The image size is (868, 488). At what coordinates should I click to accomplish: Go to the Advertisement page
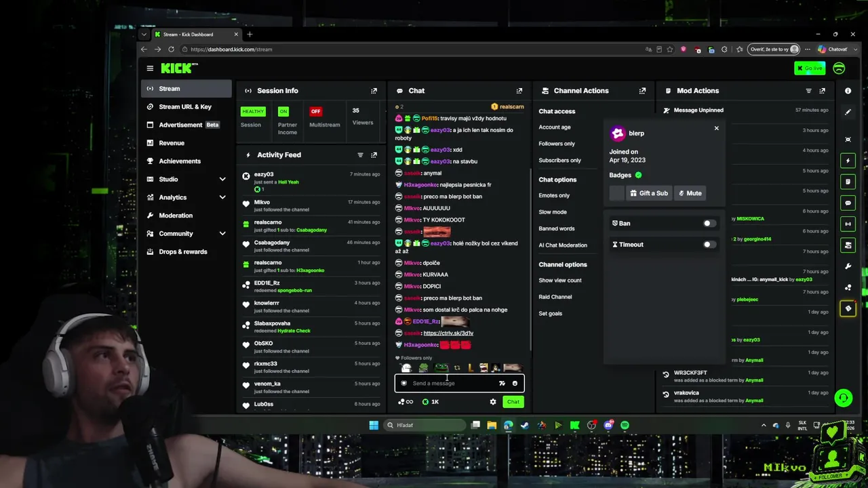coord(186,125)
